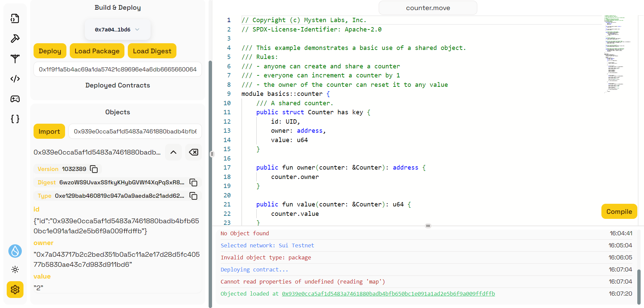Click the 'No Object found' log entry

[245, 234]
